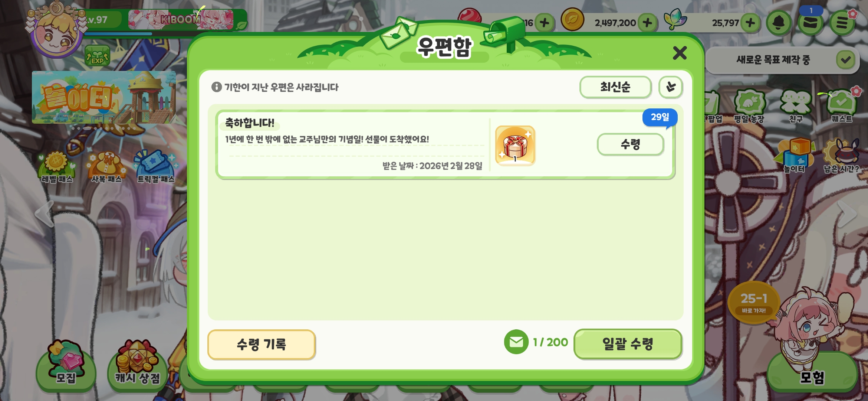Collect all mail with 일괄 수령
This screenshot has width=868, height=401.
628,344
